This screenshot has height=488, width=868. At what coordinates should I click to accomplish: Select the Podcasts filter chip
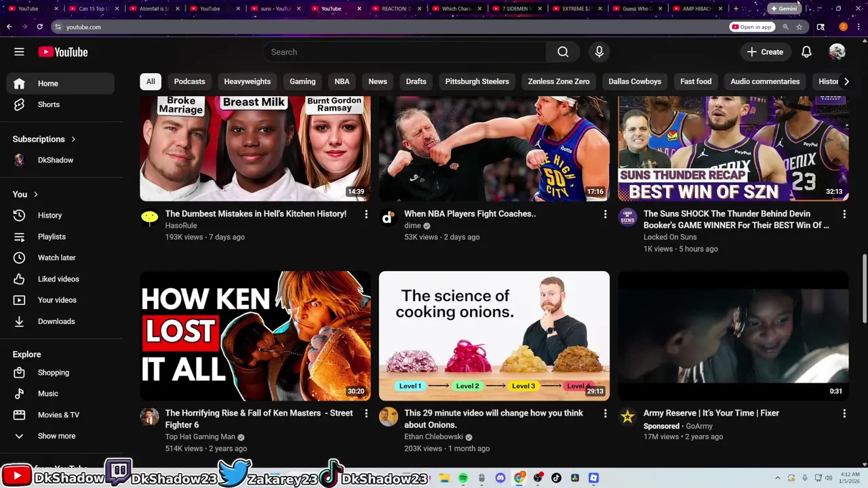pos(189,81)
